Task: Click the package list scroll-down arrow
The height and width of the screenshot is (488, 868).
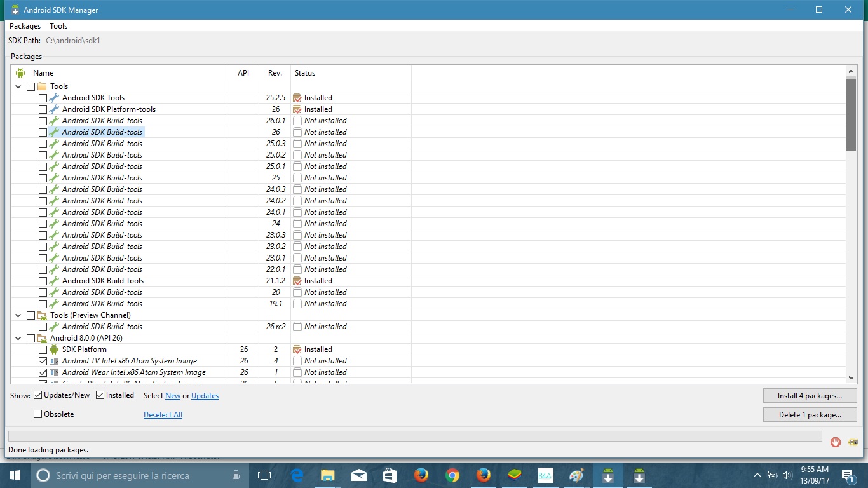Action: [851, 377]
